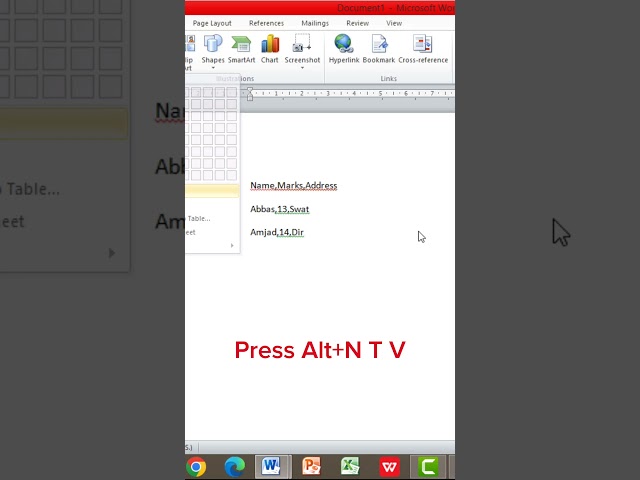640x480 pixels.
Task: Open Google Chrome from the taskbar
Action: tap(196, 467)
